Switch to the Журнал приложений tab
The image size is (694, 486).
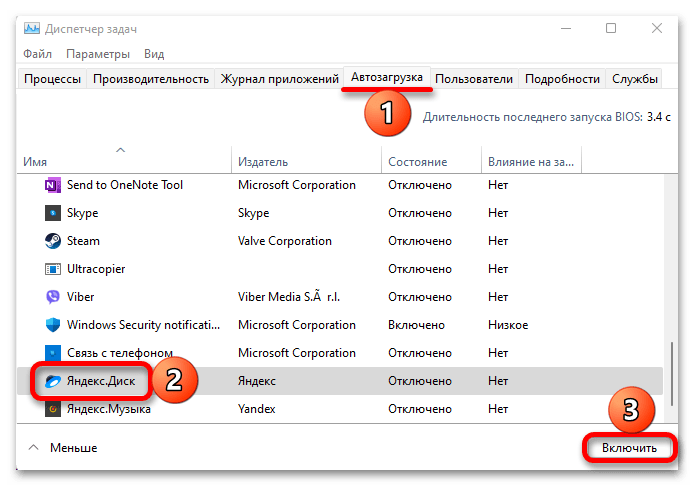(x=279, y=79)
